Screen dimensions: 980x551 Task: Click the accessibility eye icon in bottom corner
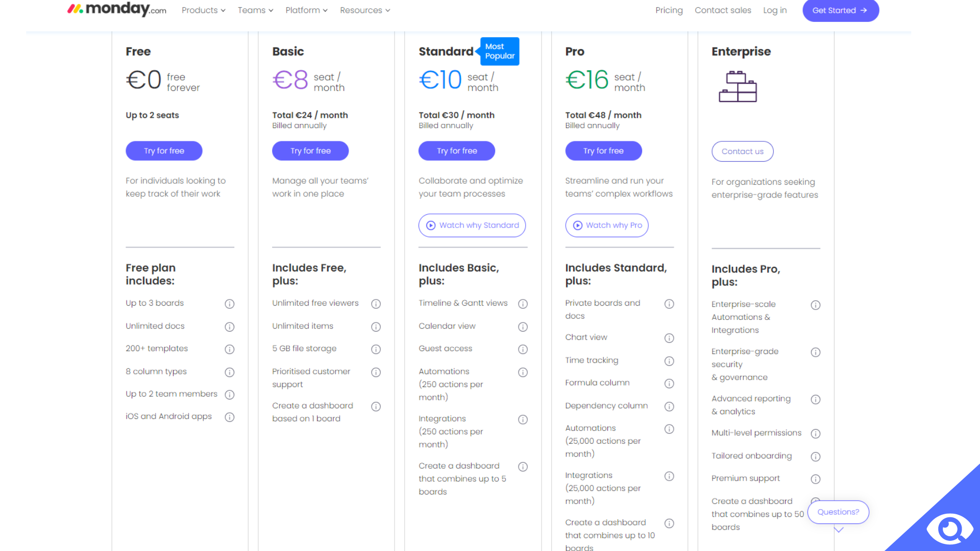point(950,529)
